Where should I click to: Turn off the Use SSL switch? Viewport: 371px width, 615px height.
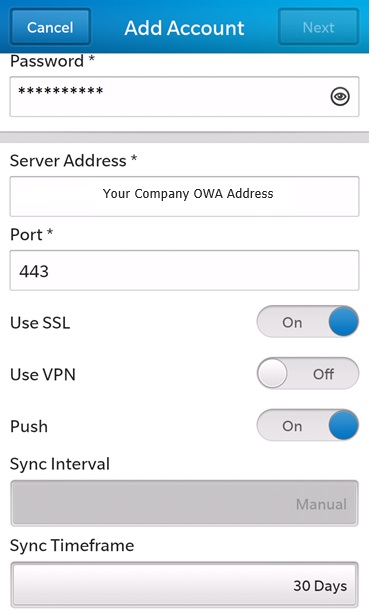(x=308, y=322)
